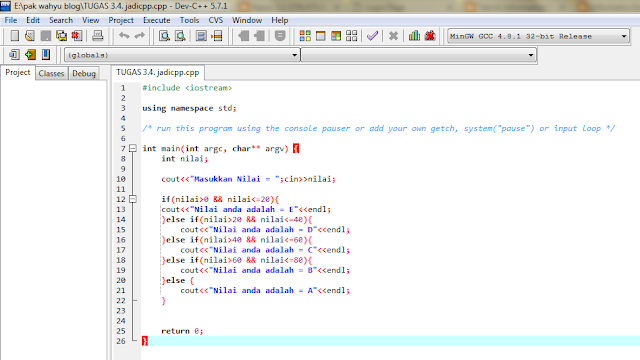Open the empty function list dropdown
The image size is (640, 360).
[418, 55]
